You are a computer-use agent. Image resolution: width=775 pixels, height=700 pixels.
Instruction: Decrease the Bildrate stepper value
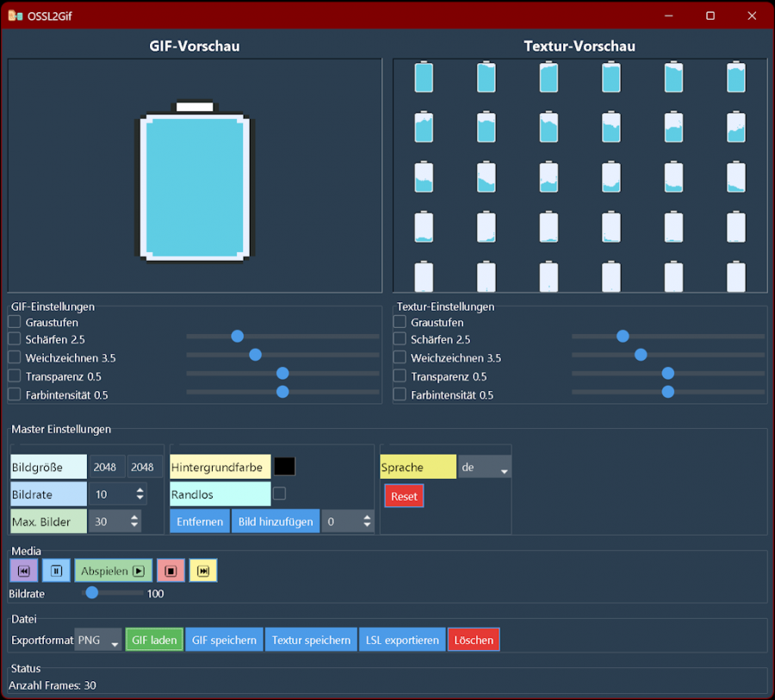coord(139,499)
